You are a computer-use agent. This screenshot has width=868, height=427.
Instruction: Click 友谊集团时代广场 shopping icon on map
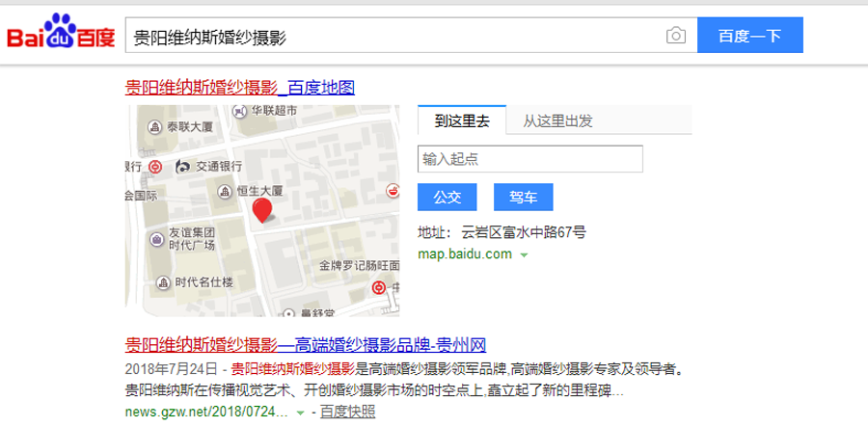tap(157, 239)
